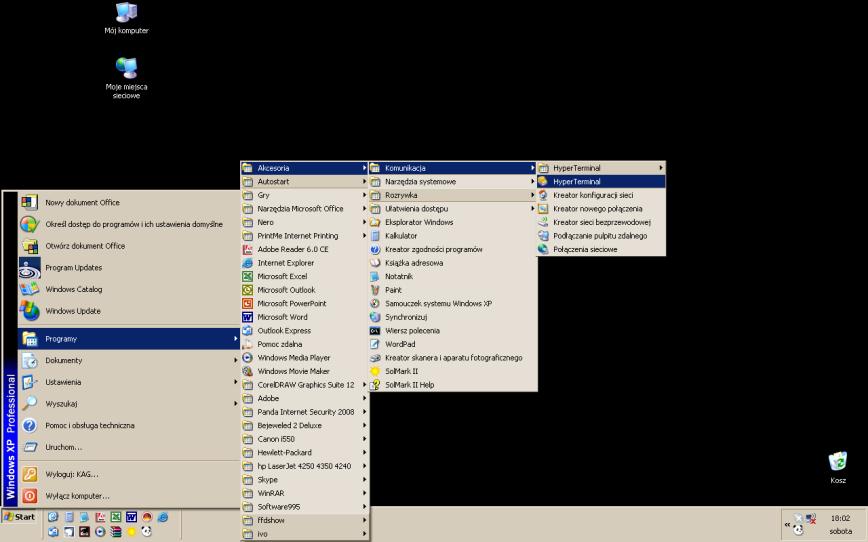
Task: Click Uruchom... in Start menu
Action: 129,447
